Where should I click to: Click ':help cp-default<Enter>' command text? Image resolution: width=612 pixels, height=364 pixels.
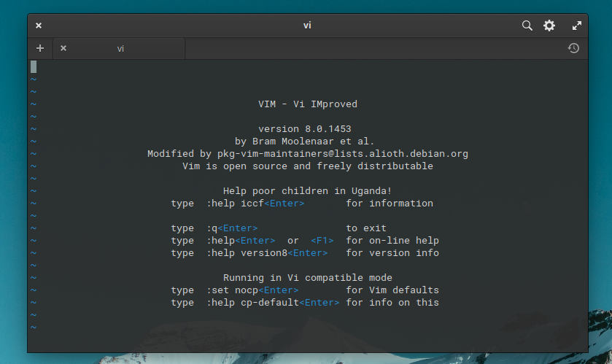click(273, 303)
